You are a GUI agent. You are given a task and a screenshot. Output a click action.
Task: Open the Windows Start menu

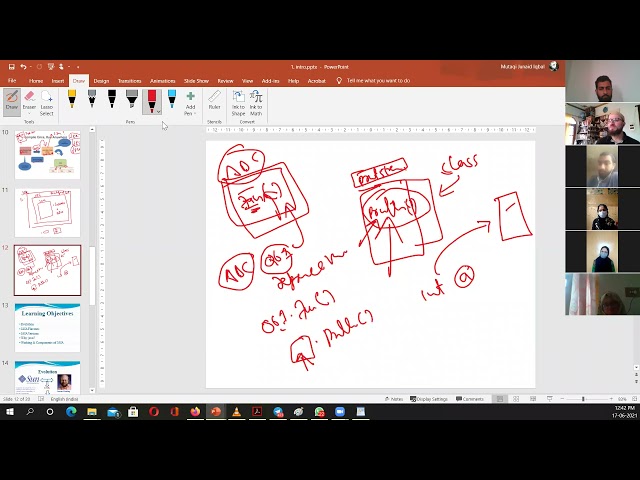[10, 412]
